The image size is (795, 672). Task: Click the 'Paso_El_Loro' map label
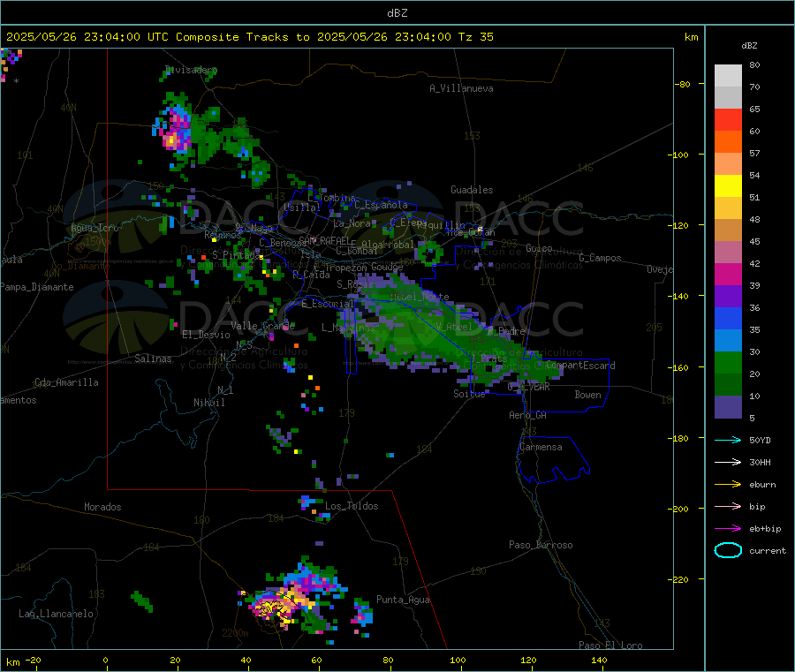tap(610, 646)
